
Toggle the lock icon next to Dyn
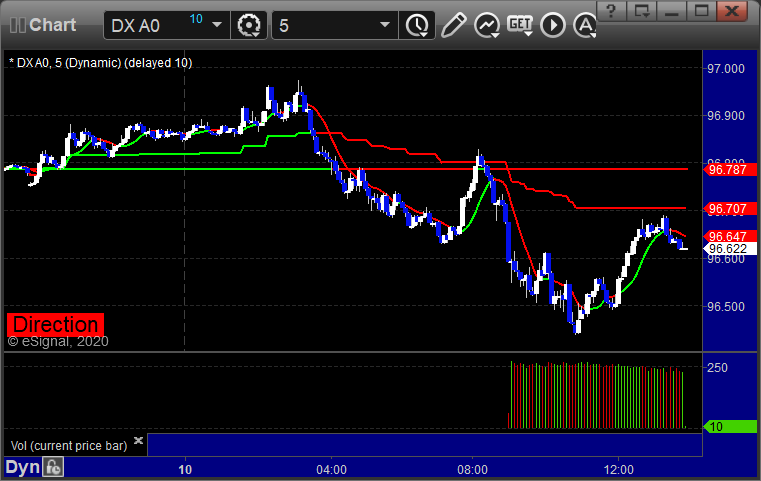tap(53, 467)
